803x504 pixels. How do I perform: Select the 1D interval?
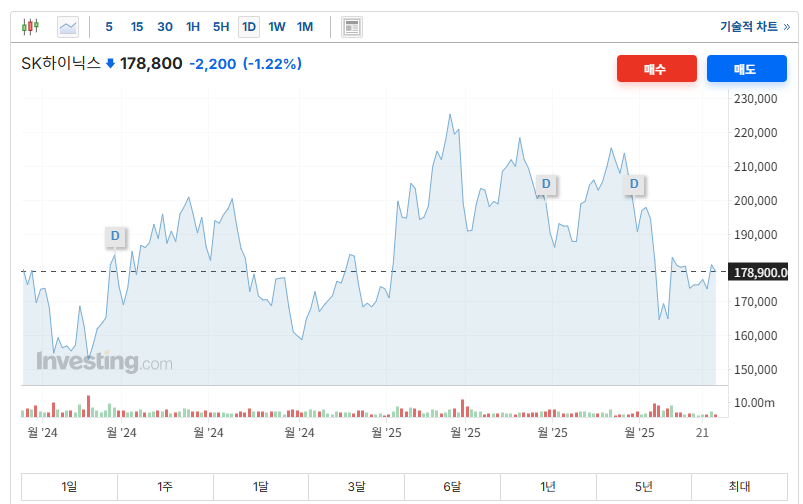click(x=249, y=27)
